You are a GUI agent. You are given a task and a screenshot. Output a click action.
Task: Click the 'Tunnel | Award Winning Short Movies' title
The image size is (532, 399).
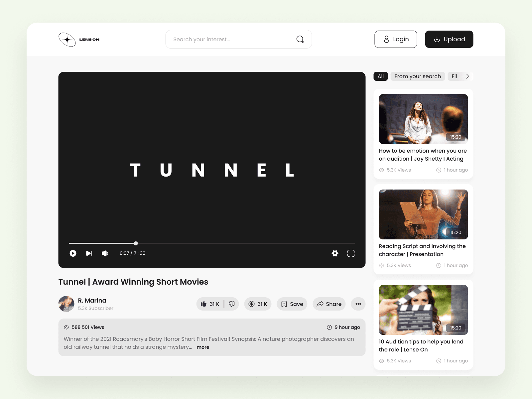133,282
